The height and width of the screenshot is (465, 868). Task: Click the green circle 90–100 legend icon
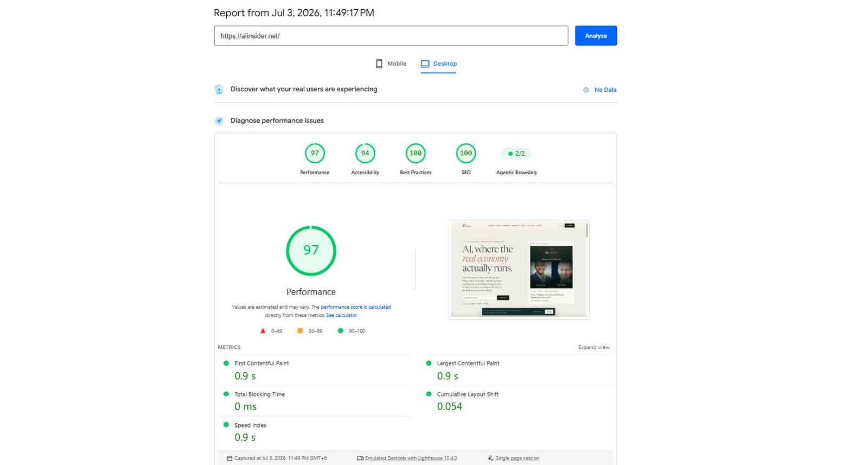click(x=340, y=330)
